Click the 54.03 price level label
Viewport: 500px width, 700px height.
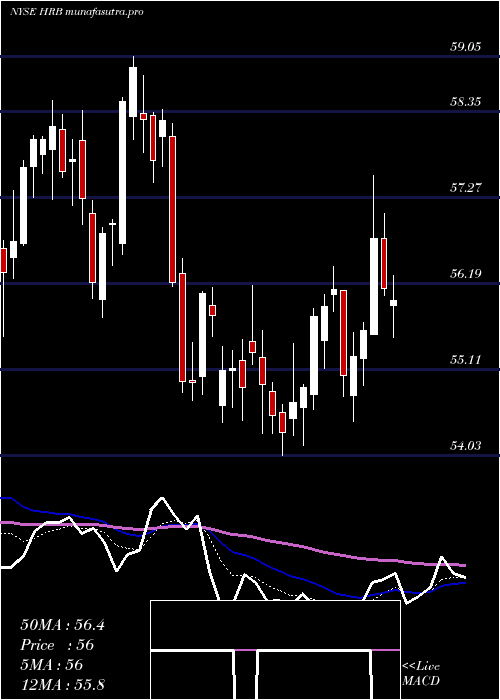(x=465, y=445)
